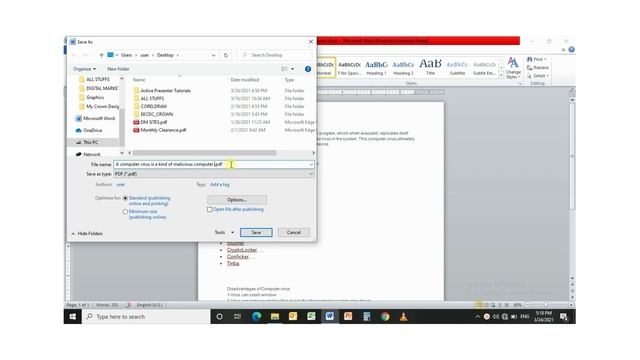The width and height of the screenshot is (640, 360).
Task: Apply the Subtitle style
Action: (457, 68)
